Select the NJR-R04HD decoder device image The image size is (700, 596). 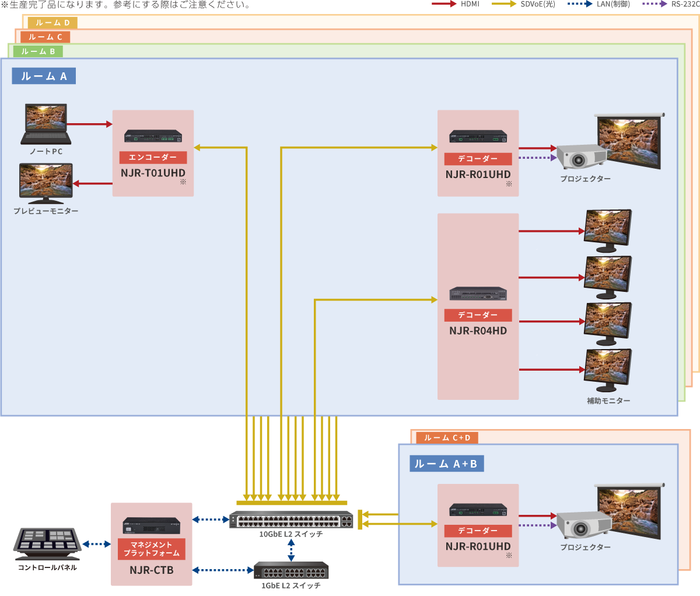click(x=478, y=293)
